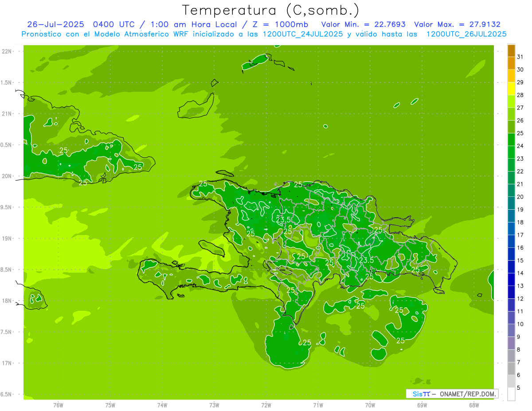This screenshot has height=411, width=532.
Task: Click the '21N' latitude axis label
Action: pos(8,114)
